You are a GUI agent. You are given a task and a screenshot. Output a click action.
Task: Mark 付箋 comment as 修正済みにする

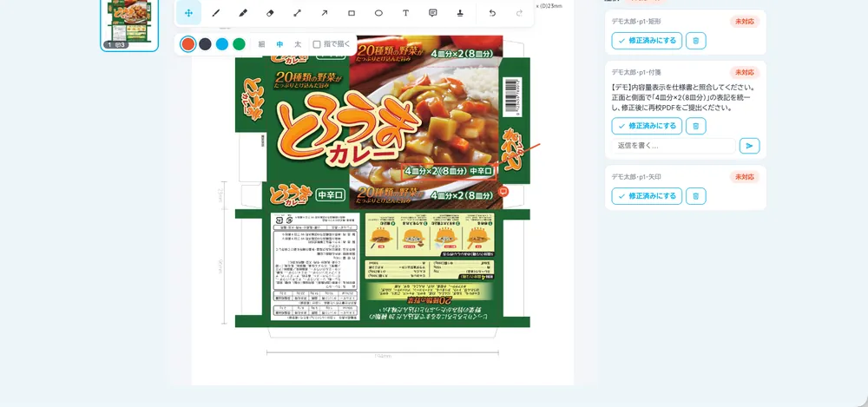647,126
